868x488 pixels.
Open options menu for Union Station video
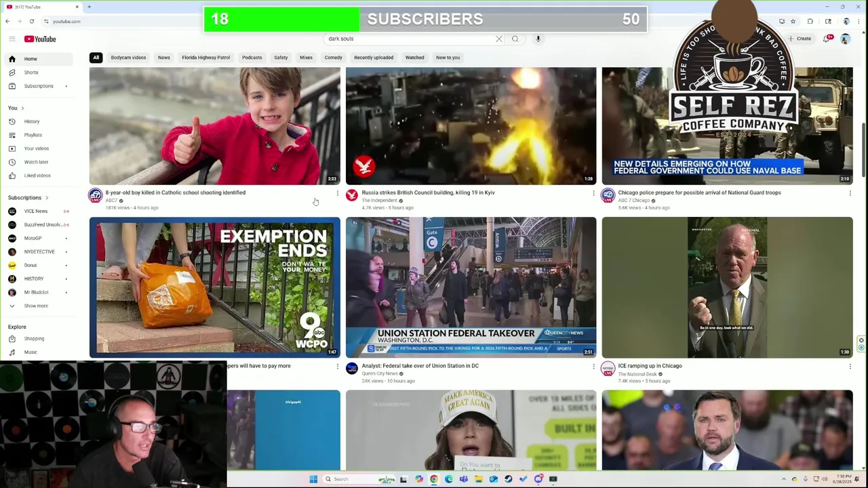click(x=593, y=366)
